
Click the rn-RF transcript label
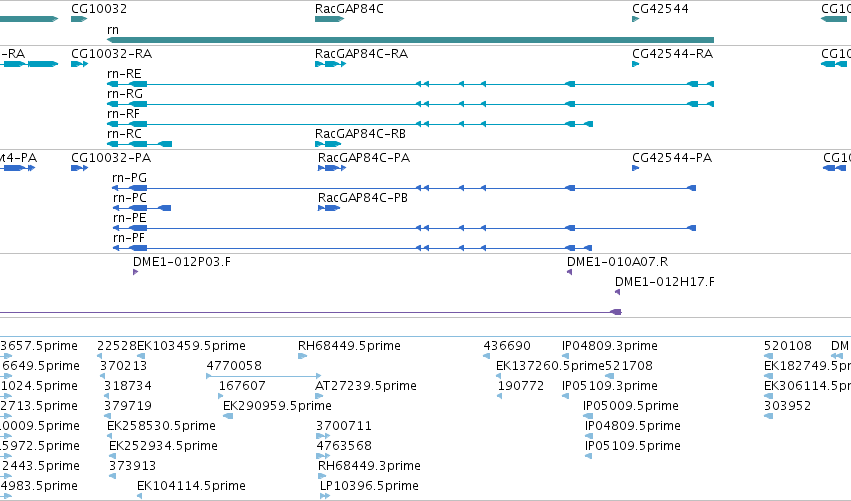click(123, 114)
